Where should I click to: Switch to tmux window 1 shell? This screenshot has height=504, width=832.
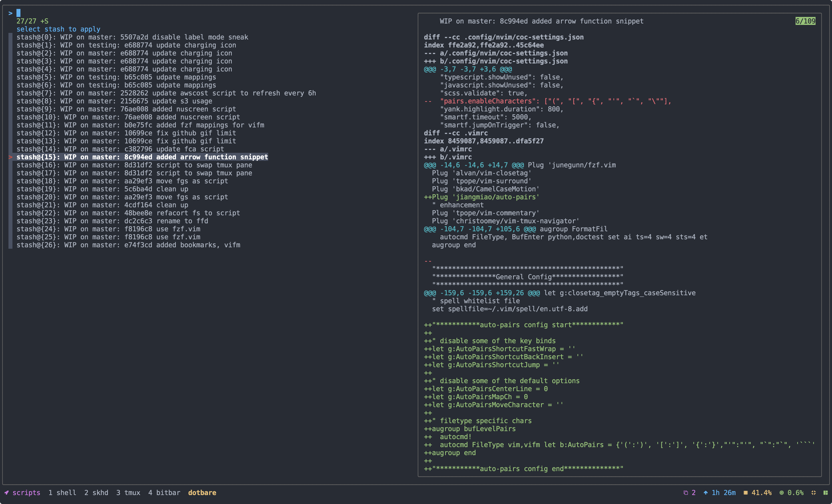click(x=62, y=492)
